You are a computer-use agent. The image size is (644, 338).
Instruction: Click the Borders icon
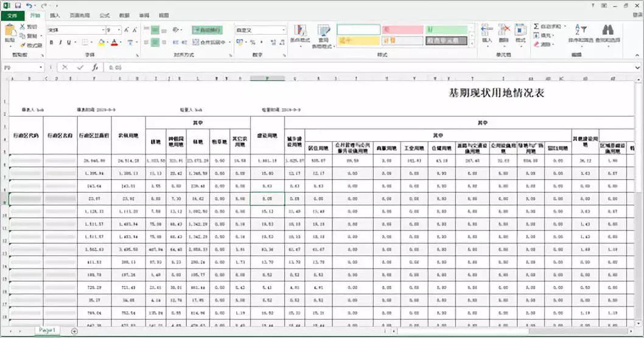[x=85, y=43]
